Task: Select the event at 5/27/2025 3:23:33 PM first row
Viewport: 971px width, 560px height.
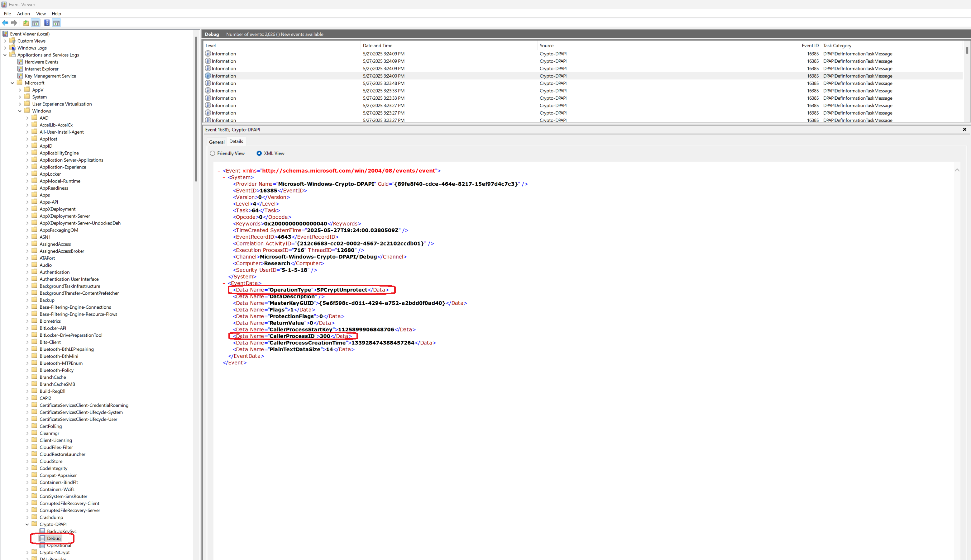Action: click(x=583, y=91)
